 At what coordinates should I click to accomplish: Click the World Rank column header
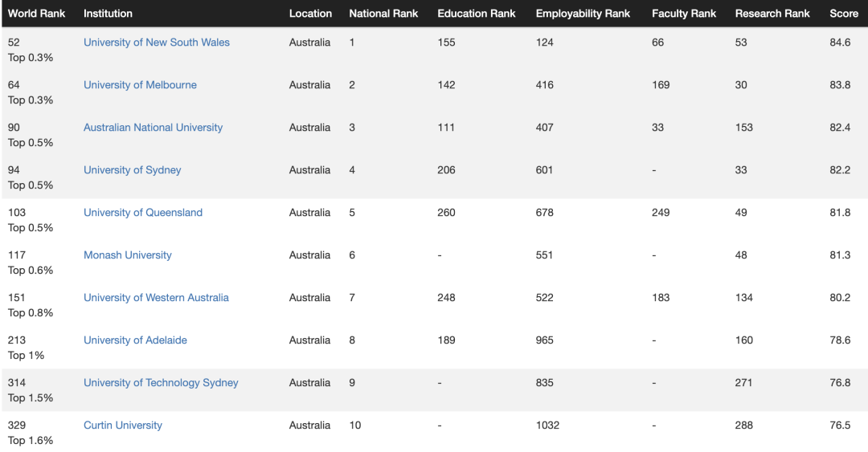point(36,14)
